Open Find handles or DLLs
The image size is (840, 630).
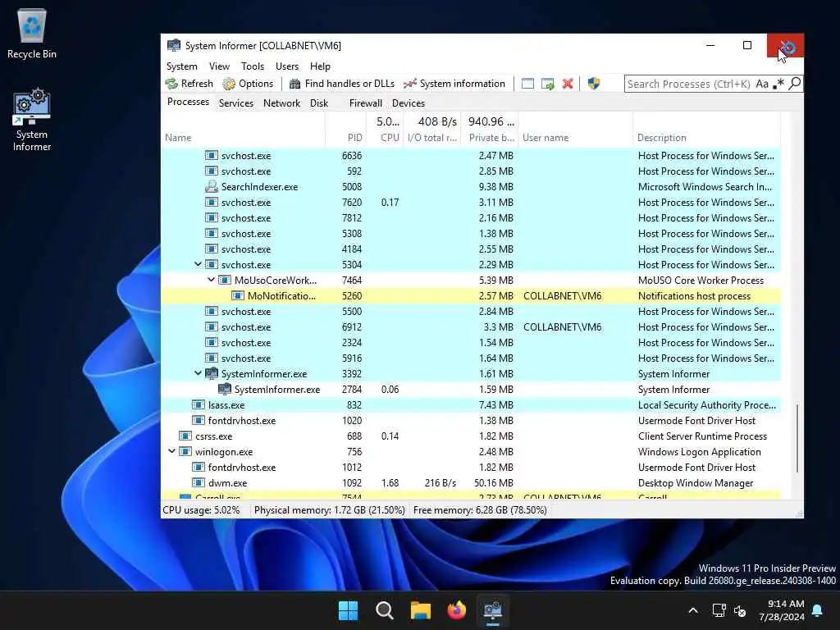click(x=342, y=84)
